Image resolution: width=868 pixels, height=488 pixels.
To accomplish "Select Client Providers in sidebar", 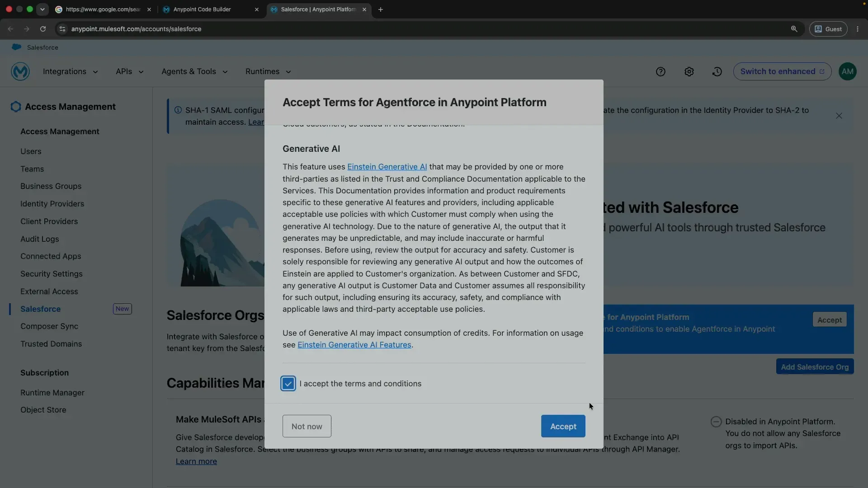I will tap(49, 221).
